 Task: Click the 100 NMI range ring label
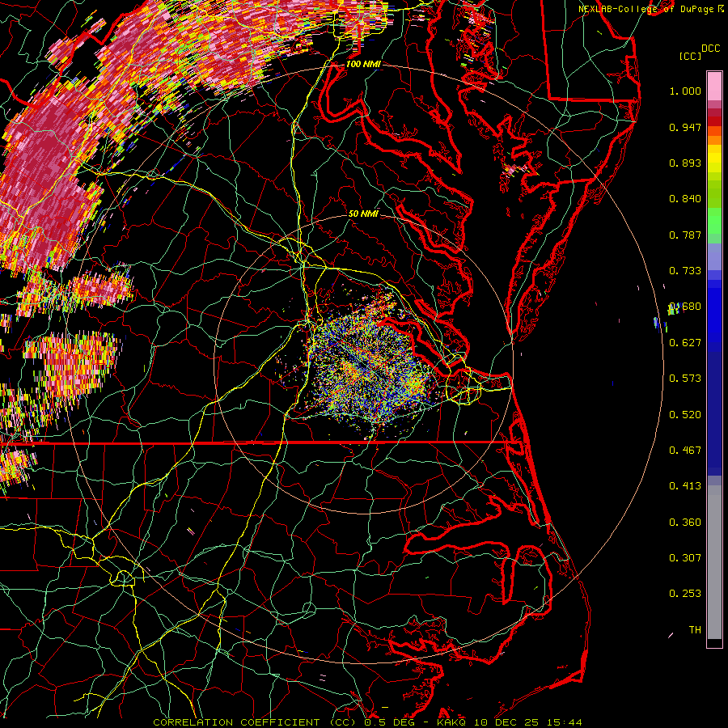coord(363,64)
